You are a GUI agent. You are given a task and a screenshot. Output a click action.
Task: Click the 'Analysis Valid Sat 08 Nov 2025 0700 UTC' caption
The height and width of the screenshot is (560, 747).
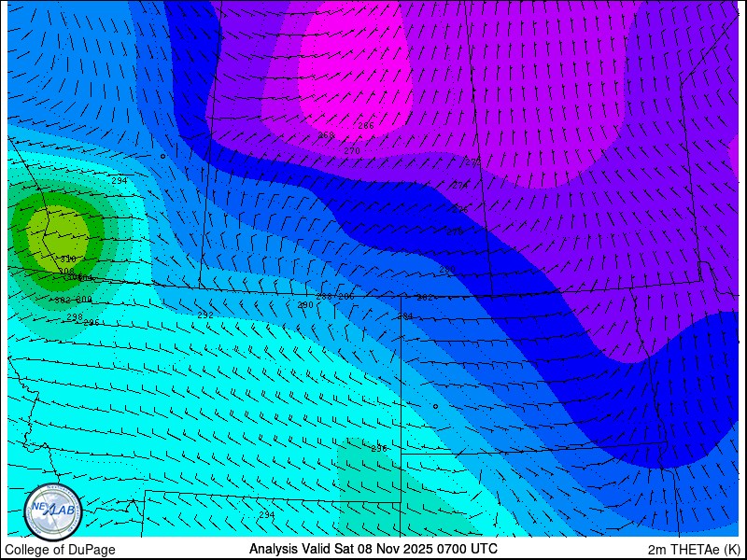(x=373, y=548)
